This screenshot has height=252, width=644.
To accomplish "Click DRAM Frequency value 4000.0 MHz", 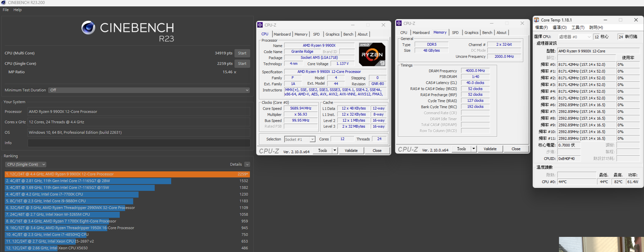I will pos(475,71).
